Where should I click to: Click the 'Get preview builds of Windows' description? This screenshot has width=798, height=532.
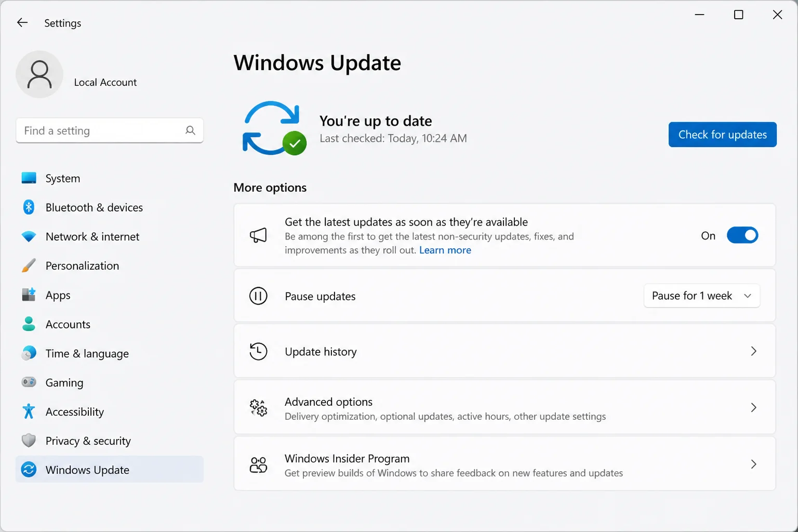(x=454, y=473)
